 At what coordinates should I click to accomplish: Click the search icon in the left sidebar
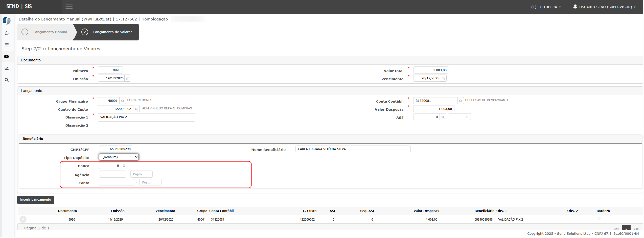point(7,80)
